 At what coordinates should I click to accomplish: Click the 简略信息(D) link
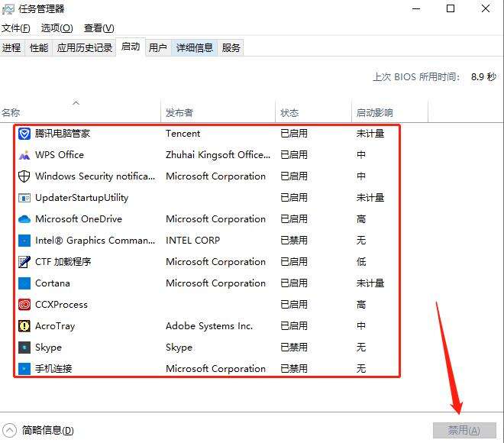pos(48,430)
